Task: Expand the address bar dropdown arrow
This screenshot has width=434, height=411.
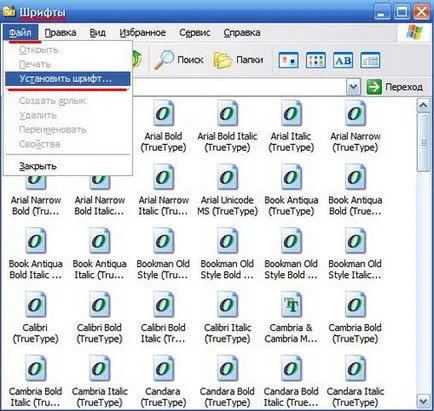Action: pyautogui.click(x=353, y=87)
